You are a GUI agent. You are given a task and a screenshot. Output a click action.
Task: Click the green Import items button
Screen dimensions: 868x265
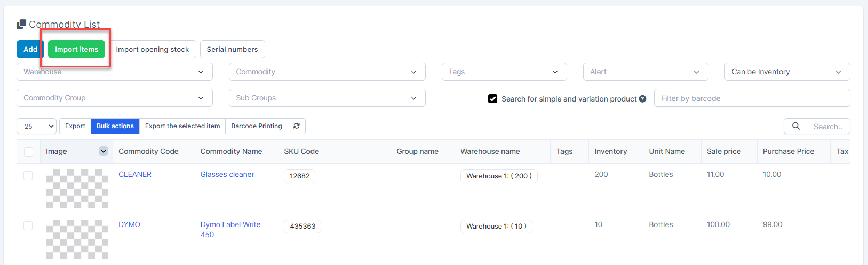tap(76, 49)
